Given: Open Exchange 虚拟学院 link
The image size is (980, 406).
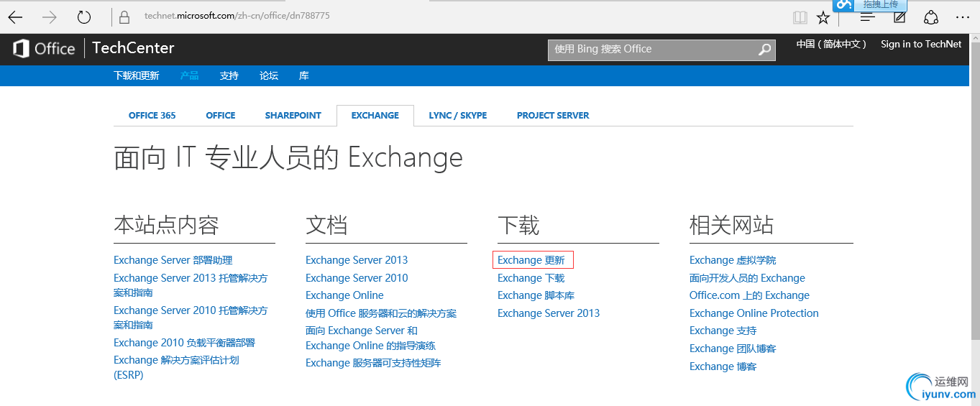Looking at the screenshot, I should tap(733, 260).
